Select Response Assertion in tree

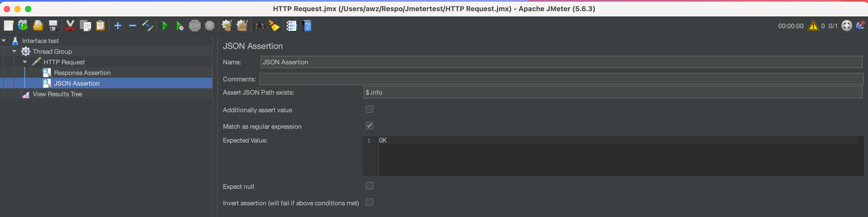[82, 73]
